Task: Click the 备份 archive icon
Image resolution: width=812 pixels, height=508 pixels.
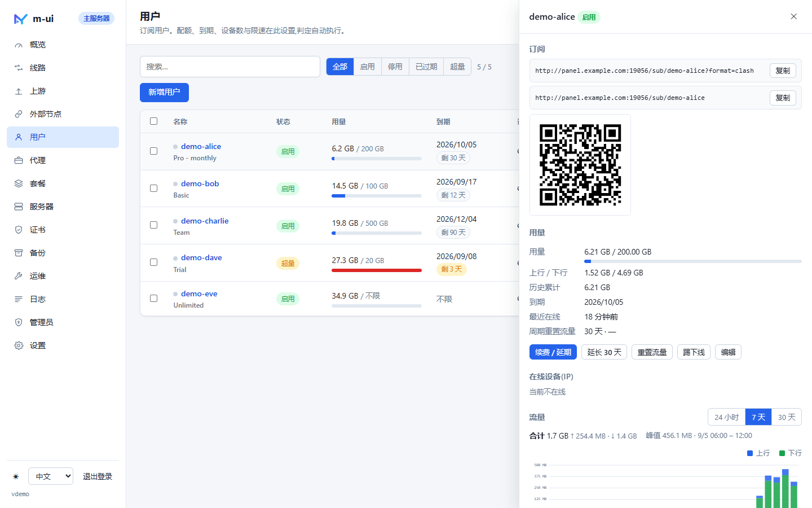Action: 19,253
